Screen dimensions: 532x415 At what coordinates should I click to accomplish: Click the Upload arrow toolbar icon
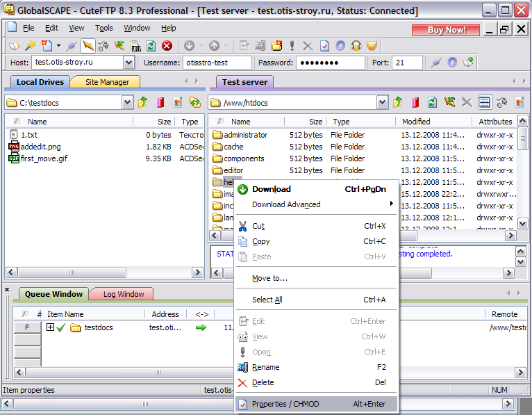pyautogui.click(x=214, y=45)
